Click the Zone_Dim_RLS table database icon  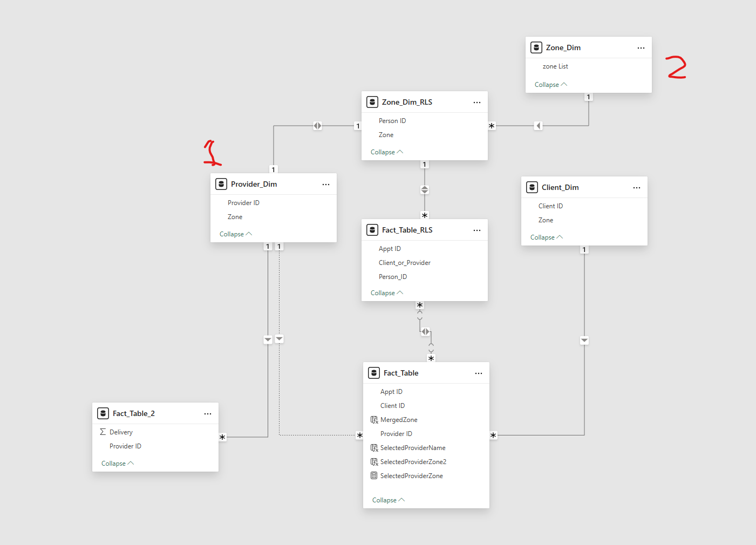pos(372,102)
